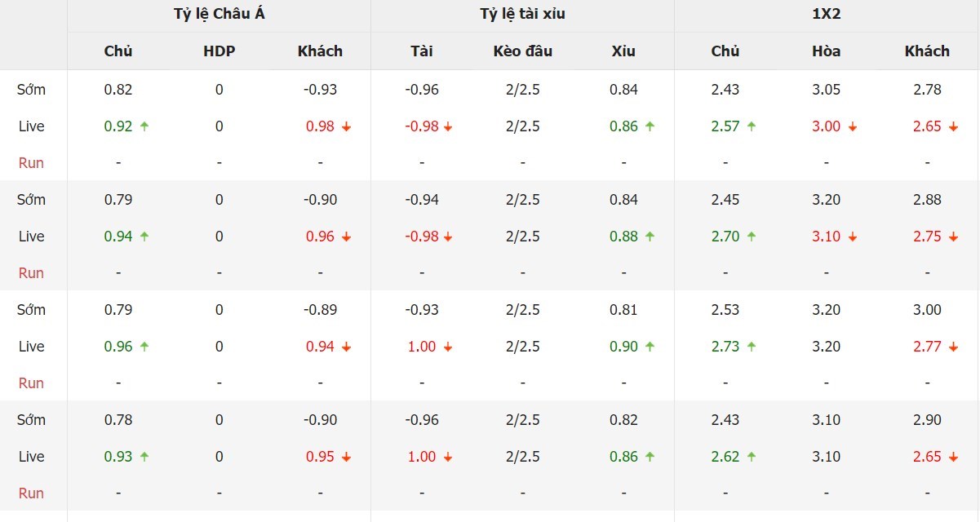Click the live odds value 2.70

pyautogui.click(x=725, y=237)
